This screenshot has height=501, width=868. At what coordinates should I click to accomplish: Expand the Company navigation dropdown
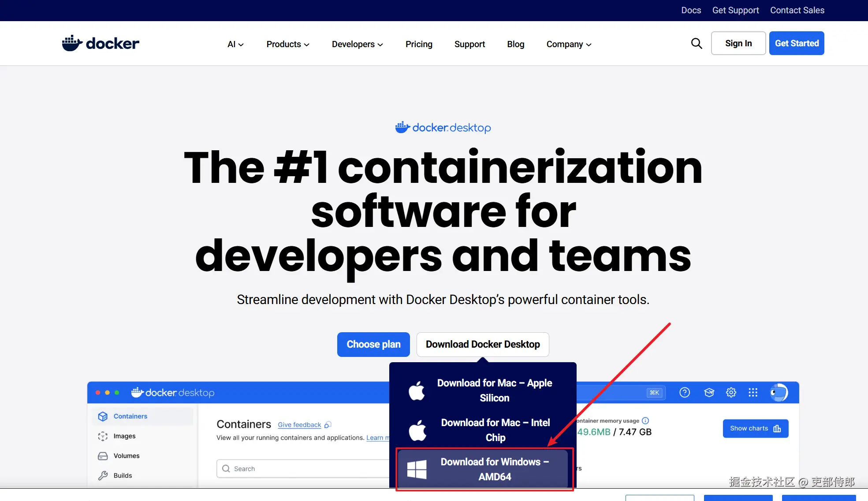coord(568,44)
